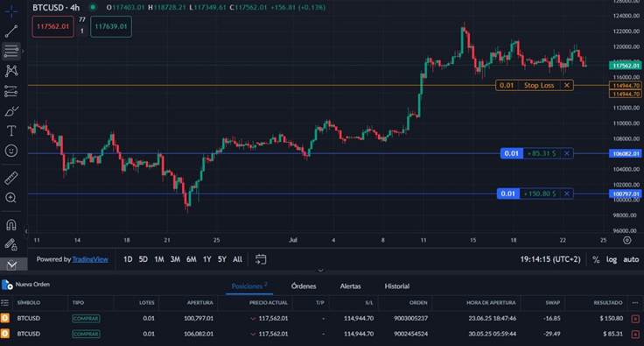The width and height of the screenshot is (644, 346).
Task: Click current price label 117562.01 on axis
Action: tap(625, 66)
